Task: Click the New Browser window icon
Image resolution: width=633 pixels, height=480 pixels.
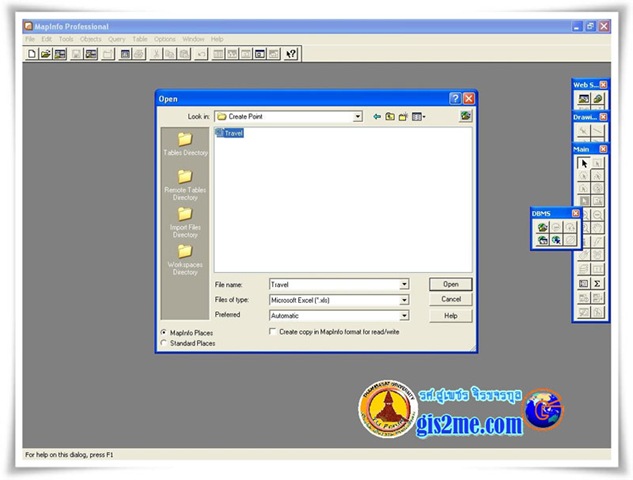Action: 218,54
